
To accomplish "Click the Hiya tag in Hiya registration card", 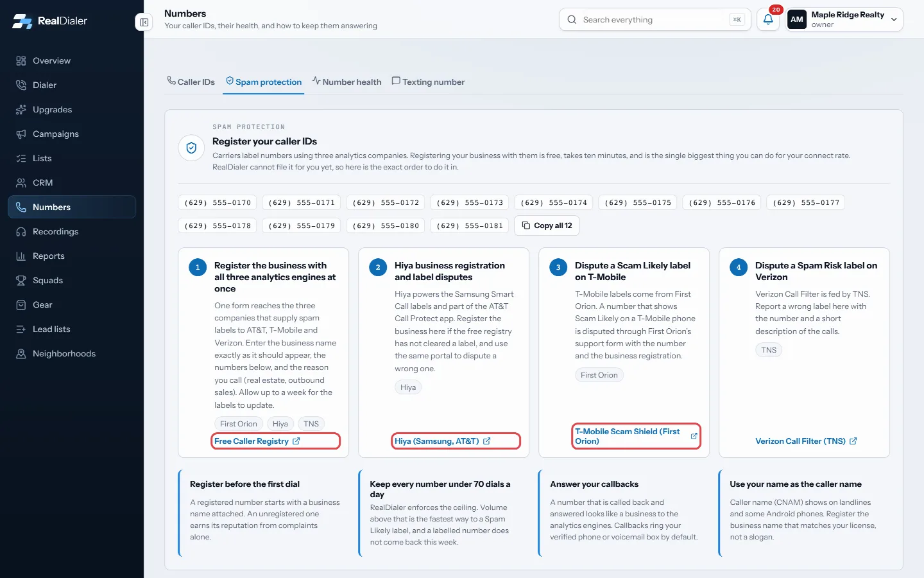I will click(x=408, y=387).
